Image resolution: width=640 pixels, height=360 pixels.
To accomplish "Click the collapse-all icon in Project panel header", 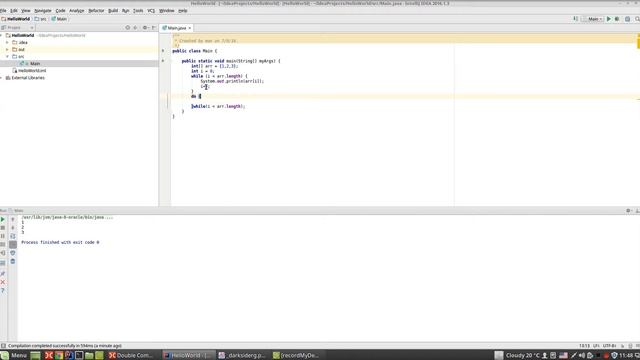I will [x=136, y=28].
